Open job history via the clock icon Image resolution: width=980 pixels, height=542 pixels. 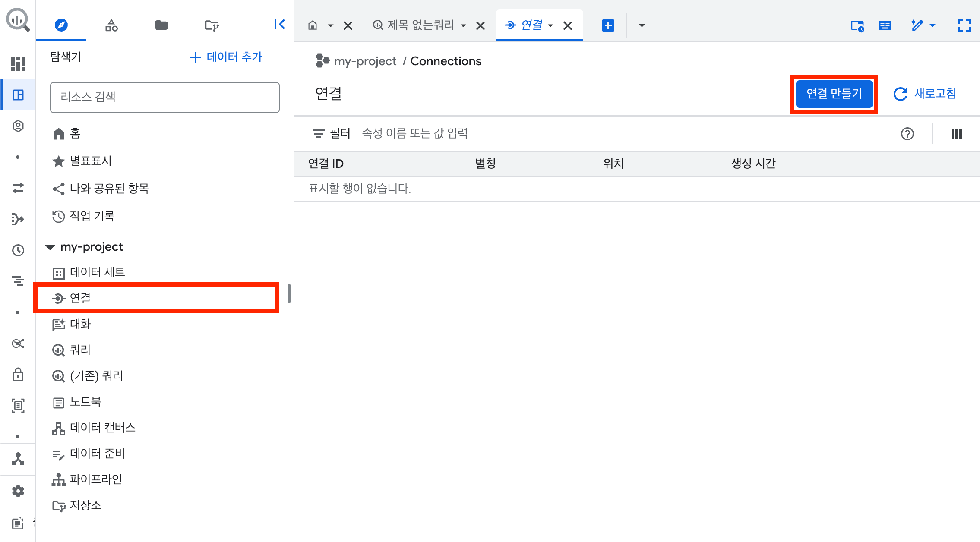pos(18,250)
